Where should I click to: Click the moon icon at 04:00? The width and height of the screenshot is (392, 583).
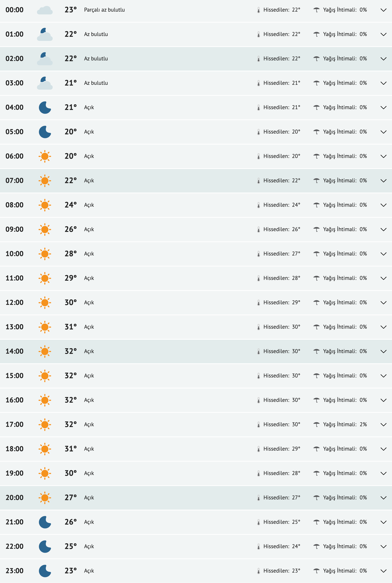45,108
